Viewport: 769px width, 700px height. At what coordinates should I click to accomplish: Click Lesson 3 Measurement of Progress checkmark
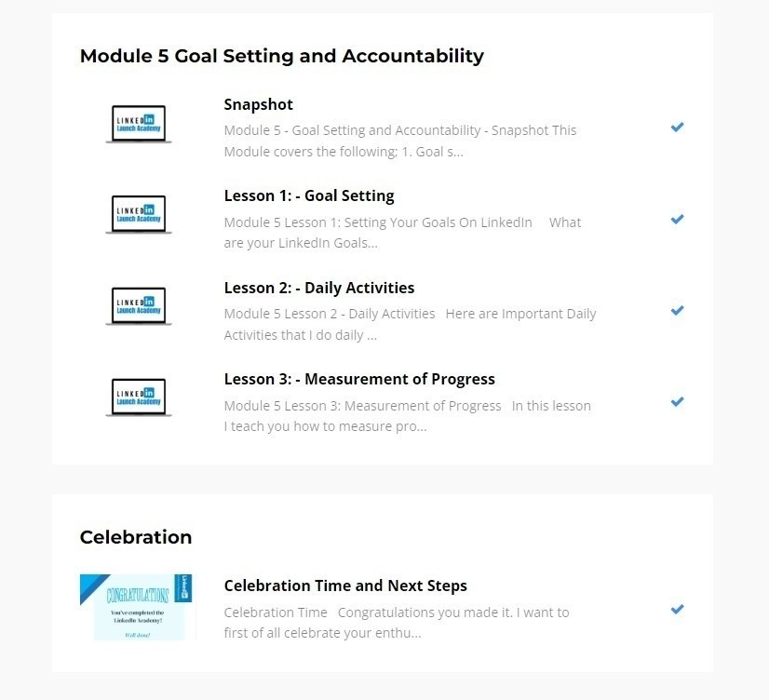pyautogui.click(x=678, y=401)
